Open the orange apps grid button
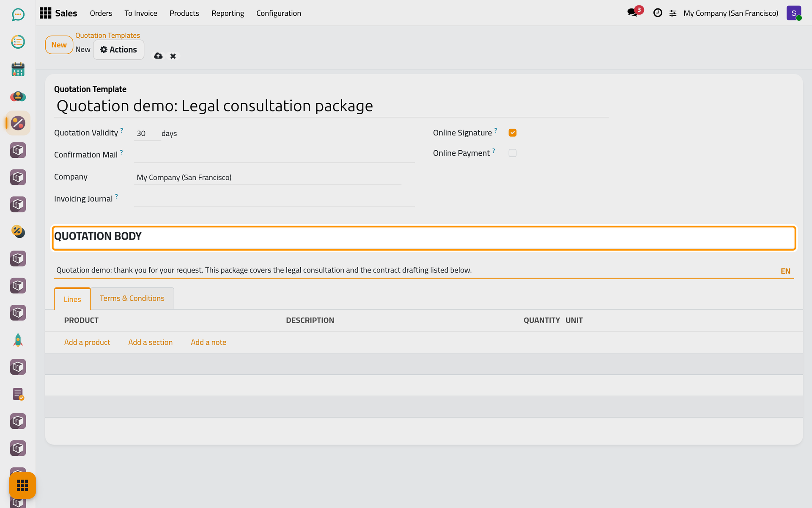This screenshot has height=508, width=812. (x=22, y=485)
